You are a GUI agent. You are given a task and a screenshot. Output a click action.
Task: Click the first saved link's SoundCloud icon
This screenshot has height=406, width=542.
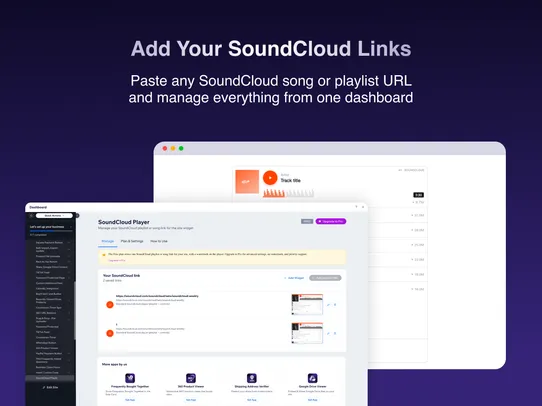coord(110,304)
